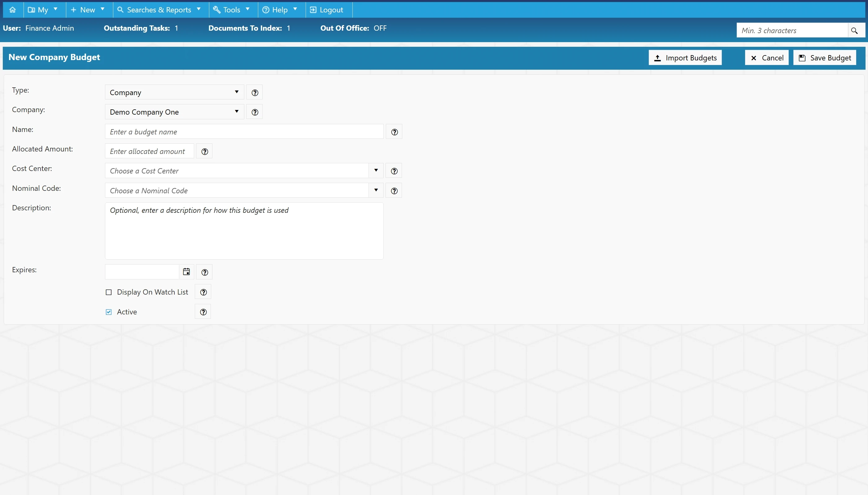868x495 pixels.
Task: Expand the Cost Center dropdown arrow
Action: (x=376, y=171)
